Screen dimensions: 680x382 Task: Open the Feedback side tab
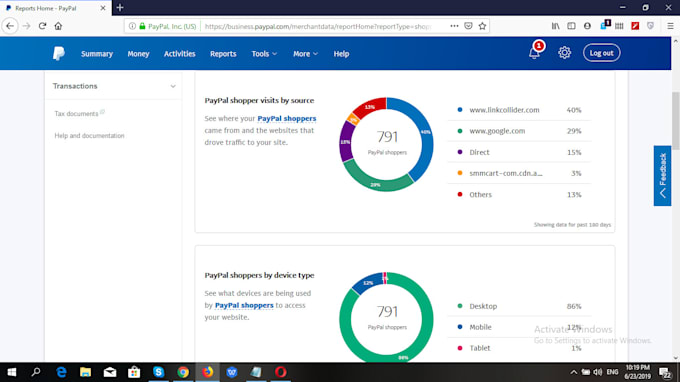pos(662,176)
